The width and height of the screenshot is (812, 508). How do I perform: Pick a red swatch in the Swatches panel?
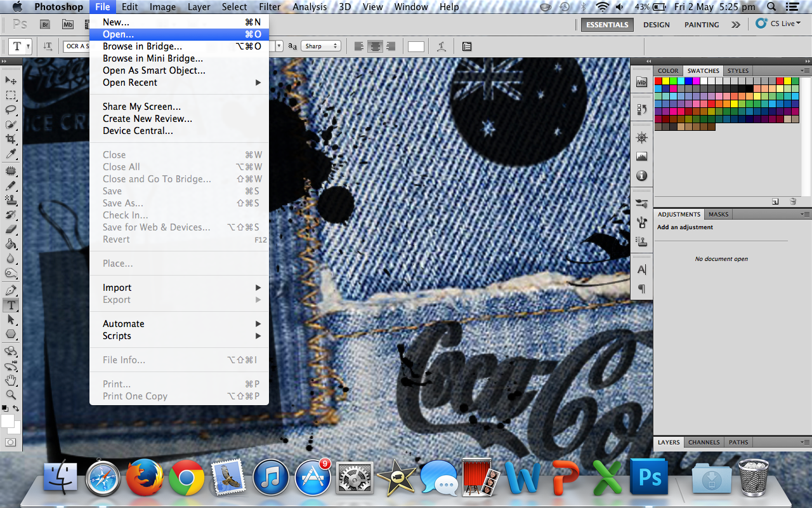coord(659,81)
